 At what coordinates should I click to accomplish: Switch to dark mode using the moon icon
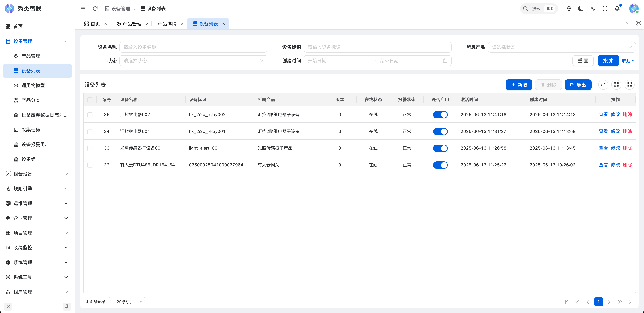click(x=580, y=8)
